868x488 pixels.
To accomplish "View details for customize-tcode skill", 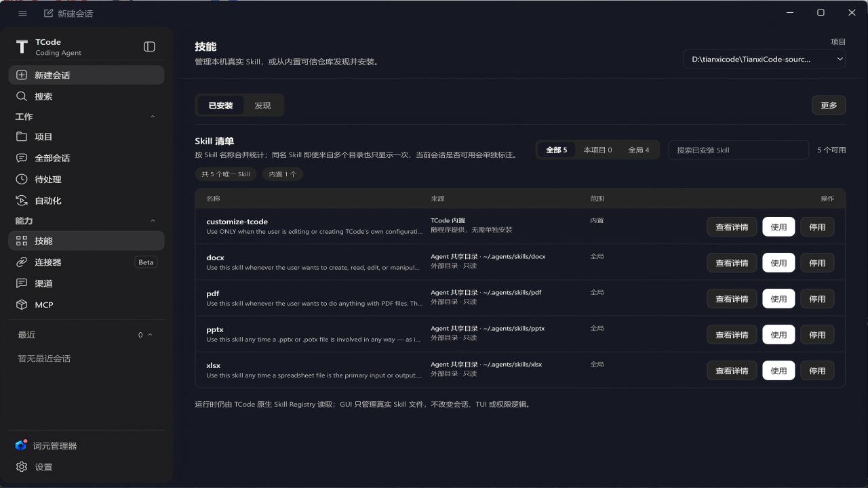I will pos(732,227).
